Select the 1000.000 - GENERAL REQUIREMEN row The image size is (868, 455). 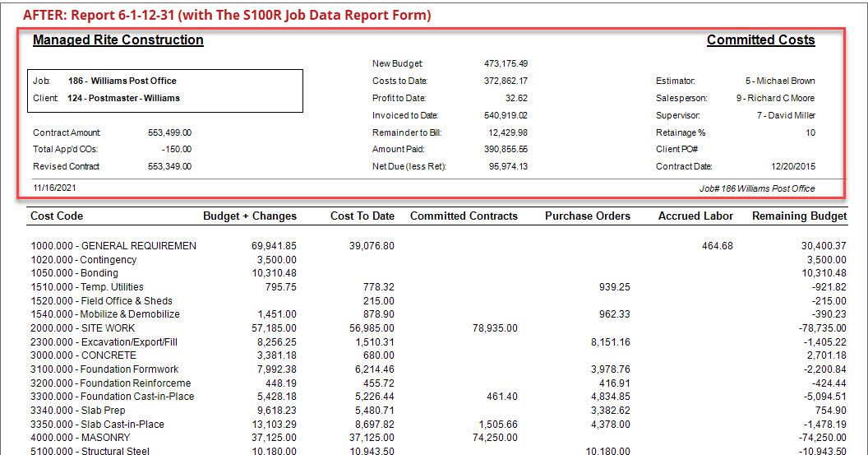click(x=438, y=245)
